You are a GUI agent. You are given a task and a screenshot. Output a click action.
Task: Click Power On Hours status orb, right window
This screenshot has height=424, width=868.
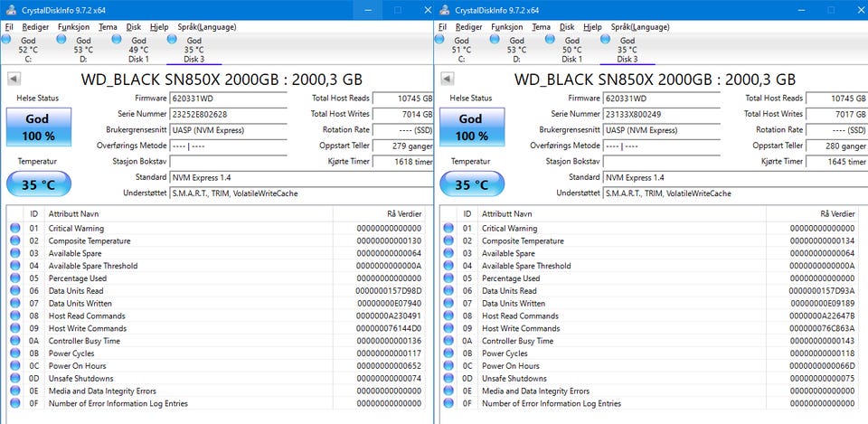pos(448,366)
